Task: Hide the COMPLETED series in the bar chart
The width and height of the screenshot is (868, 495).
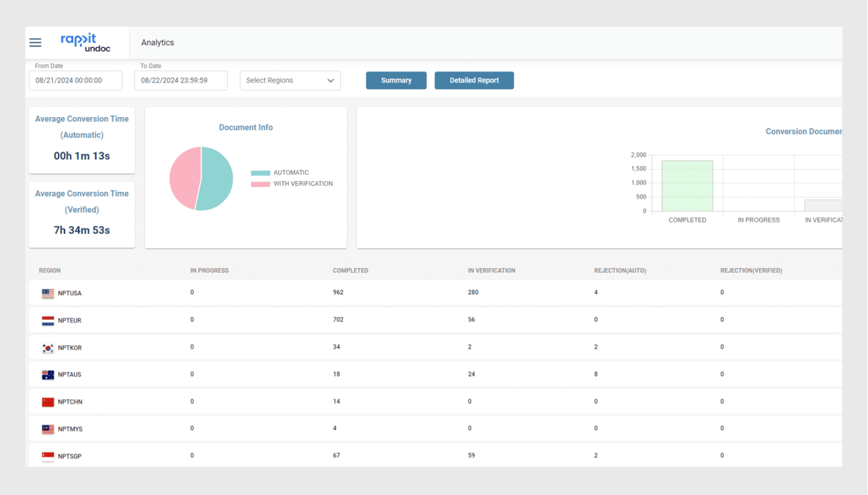Action: point(687,220)
